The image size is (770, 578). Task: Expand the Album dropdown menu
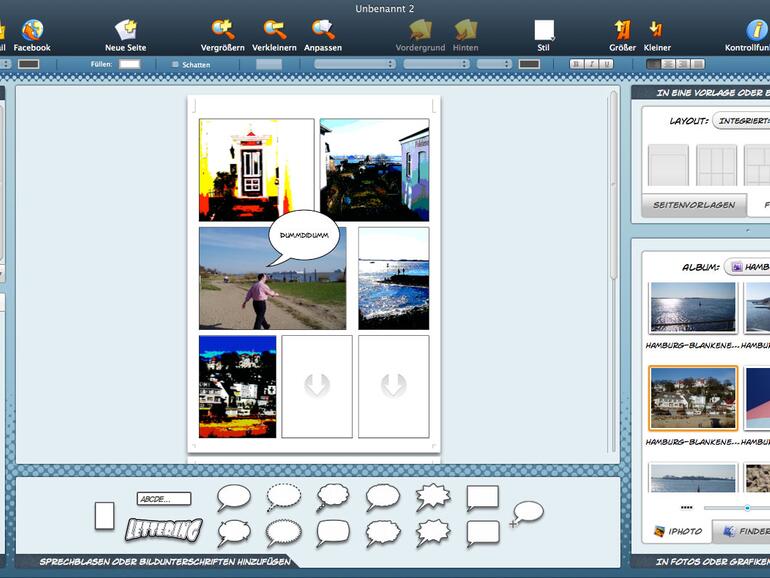pos(746,267)
